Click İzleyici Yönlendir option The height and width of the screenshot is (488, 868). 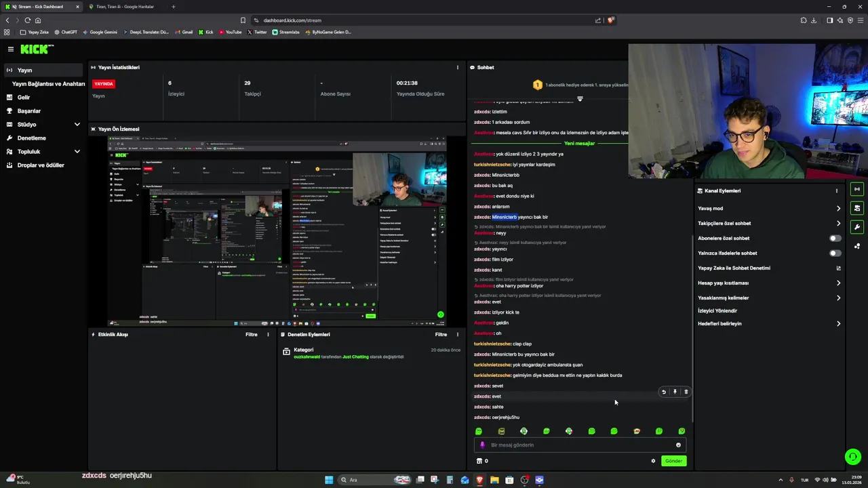tap(717, 311)
